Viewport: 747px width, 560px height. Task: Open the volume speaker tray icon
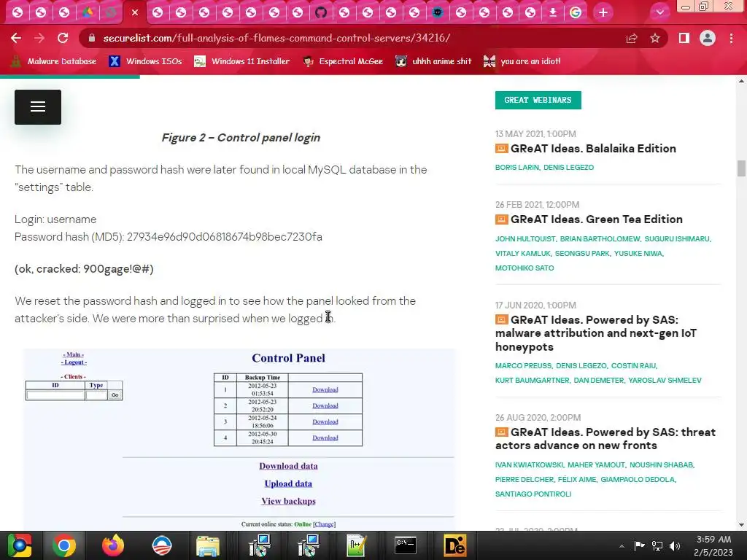coord(675,545)
